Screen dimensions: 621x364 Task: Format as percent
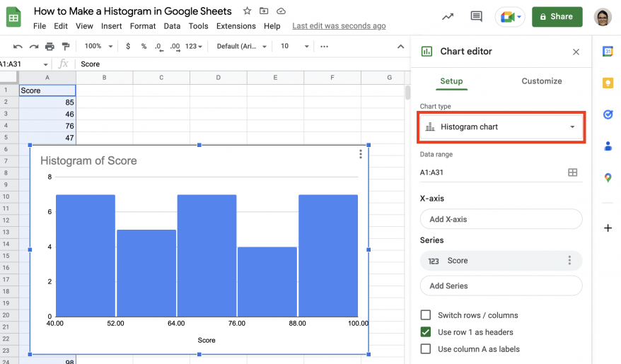point(144,46)
